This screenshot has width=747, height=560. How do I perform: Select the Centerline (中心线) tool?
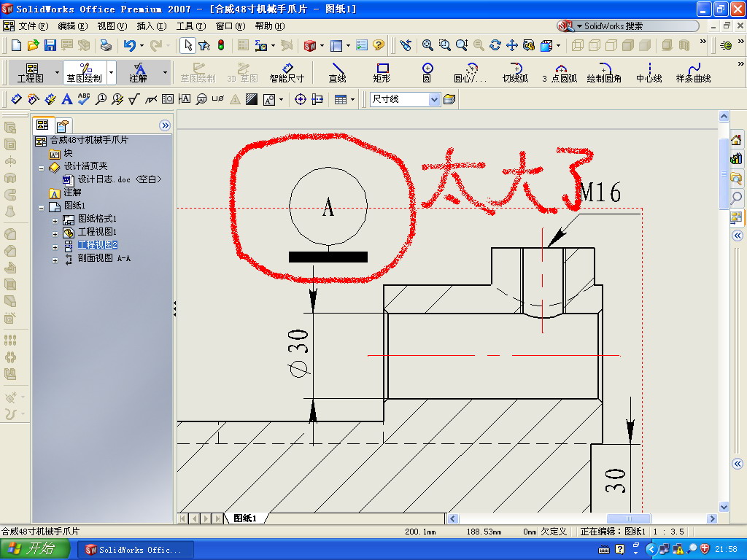649,72
